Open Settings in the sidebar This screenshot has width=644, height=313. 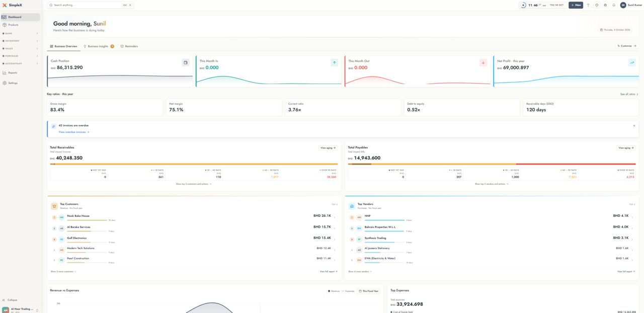tap(21, 83)
